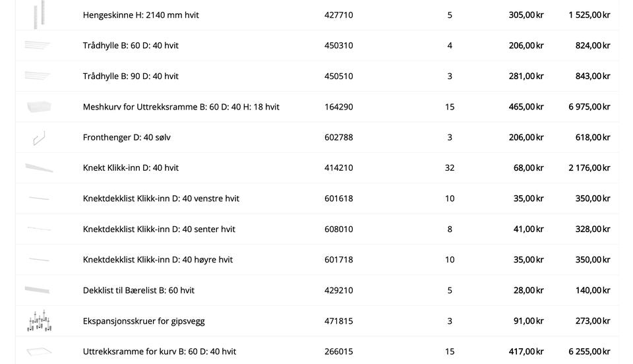Open Hengeskinne H: 2140 mm hvit product
This screenshot has height=364, width=633.
140,15
